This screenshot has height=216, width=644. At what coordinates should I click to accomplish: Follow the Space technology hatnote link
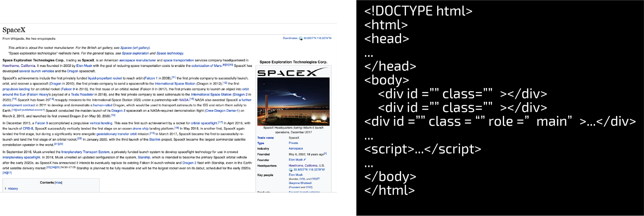click(x=170, y=53)
